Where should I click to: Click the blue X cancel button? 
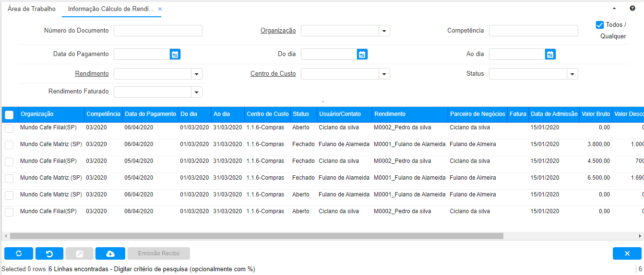tap(627, 253)
